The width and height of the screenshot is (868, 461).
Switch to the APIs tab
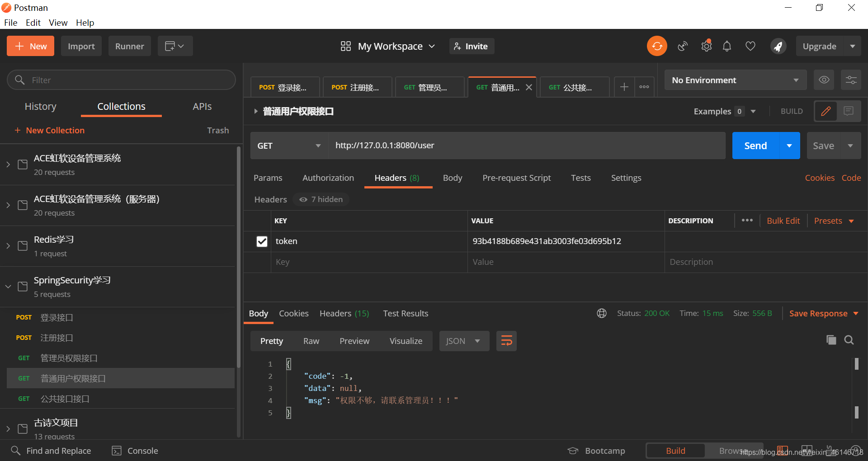[202, 106]
